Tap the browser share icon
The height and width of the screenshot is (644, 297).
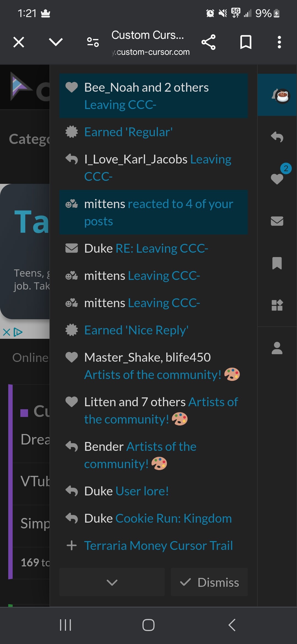point(208,42)
